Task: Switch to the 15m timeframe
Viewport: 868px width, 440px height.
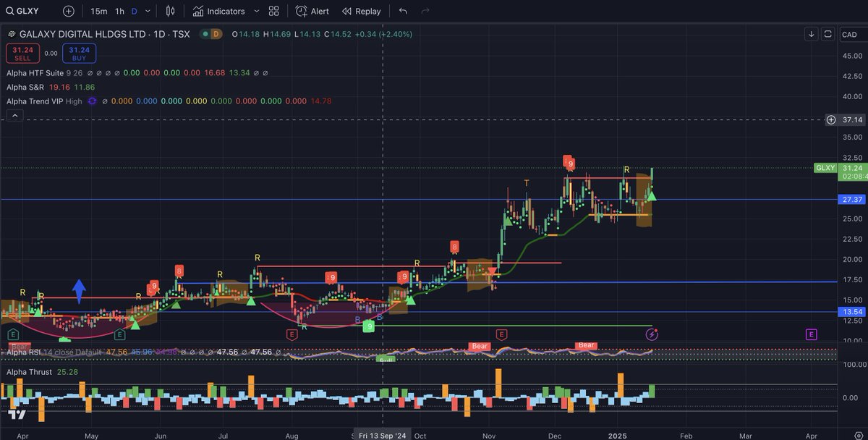Action: click(x=101, y=11)
